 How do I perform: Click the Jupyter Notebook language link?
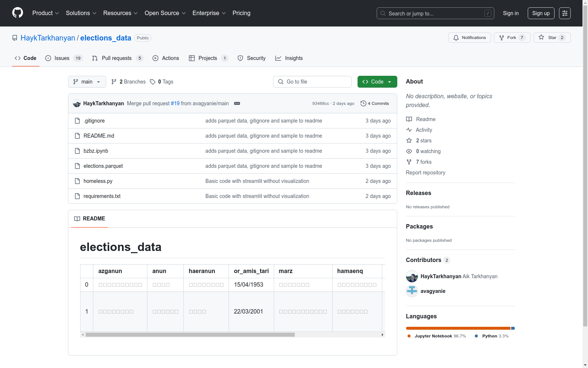(437, 336)
